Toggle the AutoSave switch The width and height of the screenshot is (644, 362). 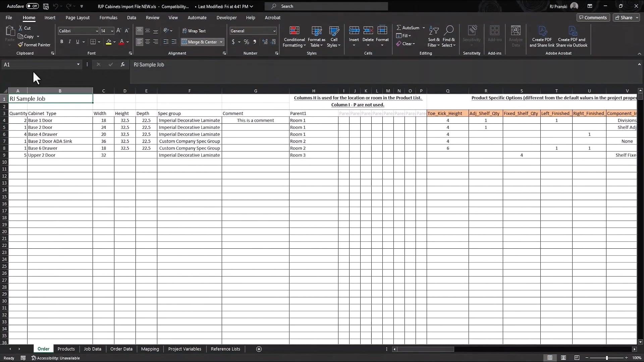point(32,6)
